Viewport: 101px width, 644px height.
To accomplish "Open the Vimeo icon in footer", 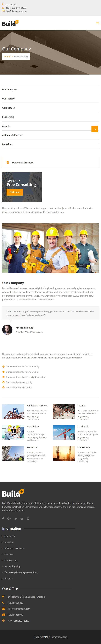I will coord(28,519).
